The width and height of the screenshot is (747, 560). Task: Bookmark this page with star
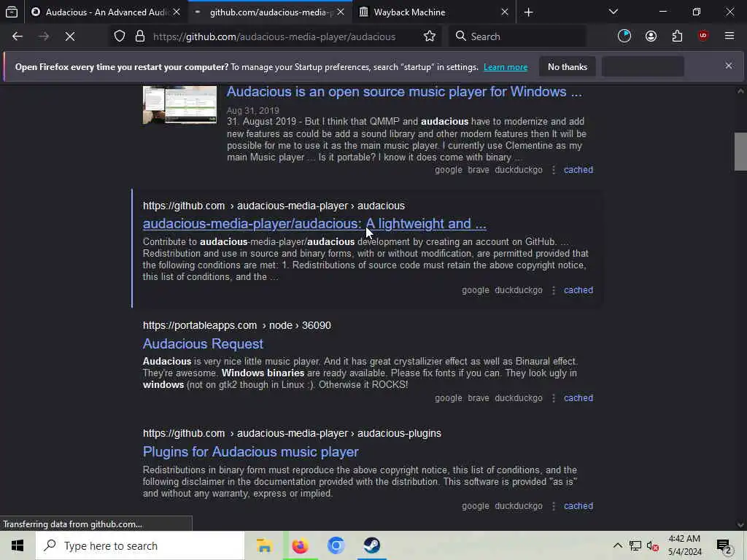[430, 36]
